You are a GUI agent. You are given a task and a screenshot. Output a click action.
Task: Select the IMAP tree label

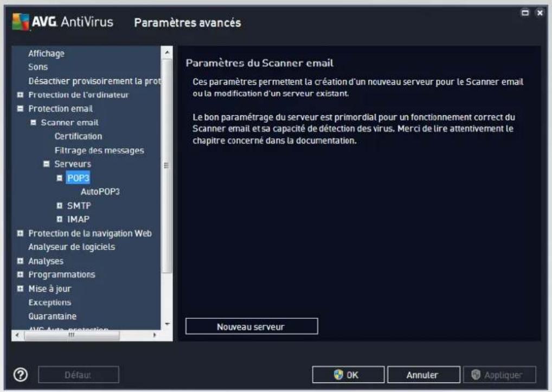[78, 219]
